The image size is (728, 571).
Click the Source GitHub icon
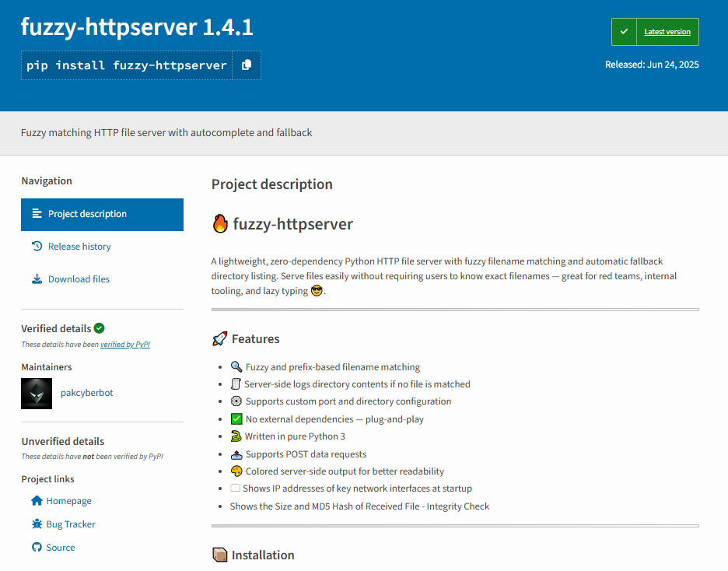[x=37, y=547]
